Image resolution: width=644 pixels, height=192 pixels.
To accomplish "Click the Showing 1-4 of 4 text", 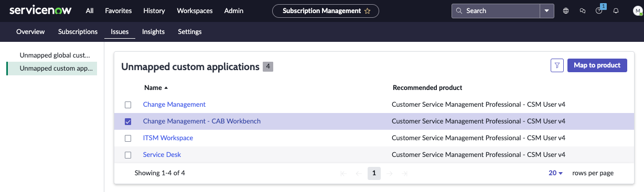I will coord(159,173).
